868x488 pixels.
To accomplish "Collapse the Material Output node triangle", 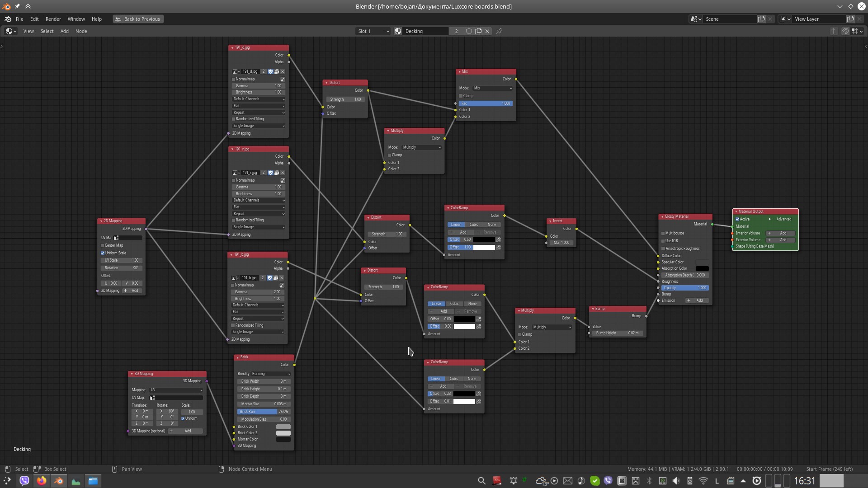I will [x=736, y=211].
